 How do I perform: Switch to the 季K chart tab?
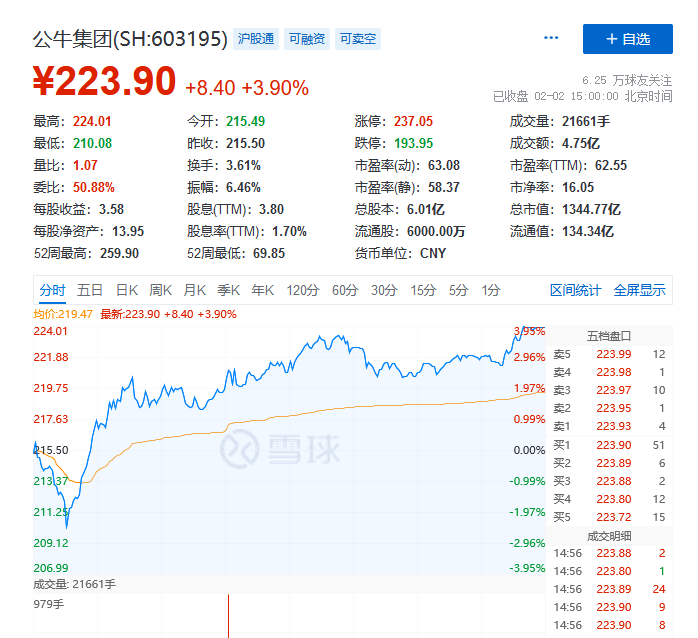click(228, 290)
